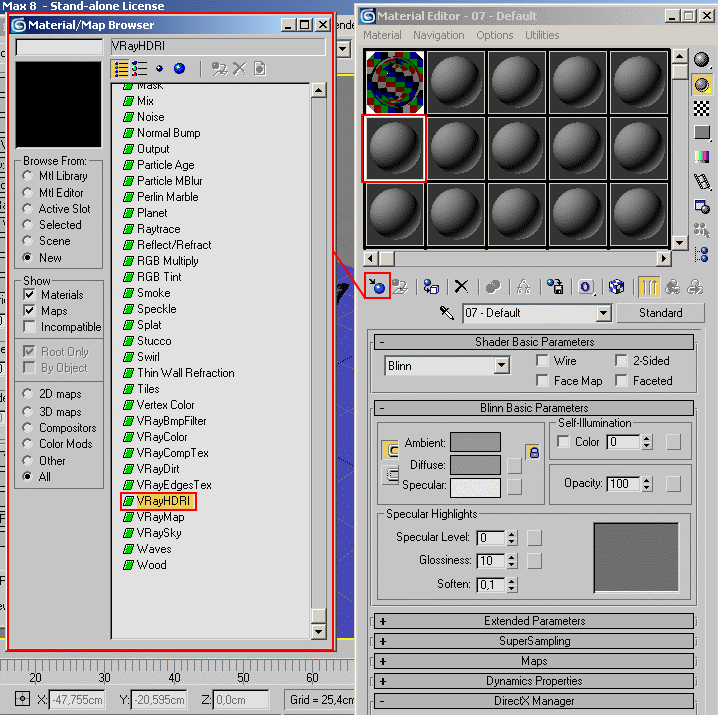Collapse the Blinn Basic Parameters rollout
Image resolution: width=718 pixels, height=715 pixels.
(534, 408)
